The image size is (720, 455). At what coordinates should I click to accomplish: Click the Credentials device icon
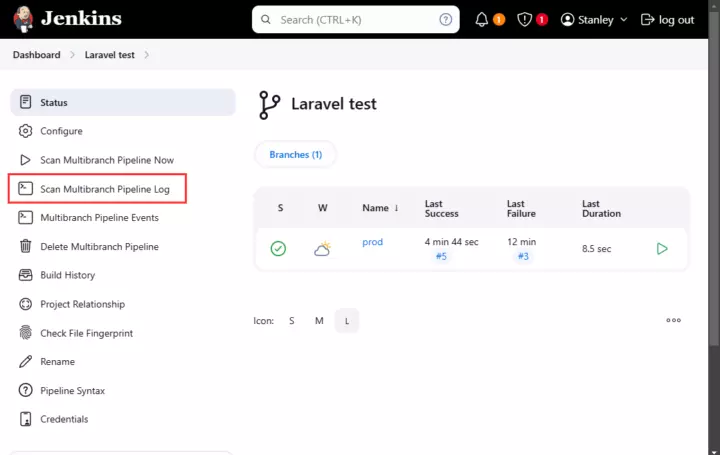[x=26, y=419]
